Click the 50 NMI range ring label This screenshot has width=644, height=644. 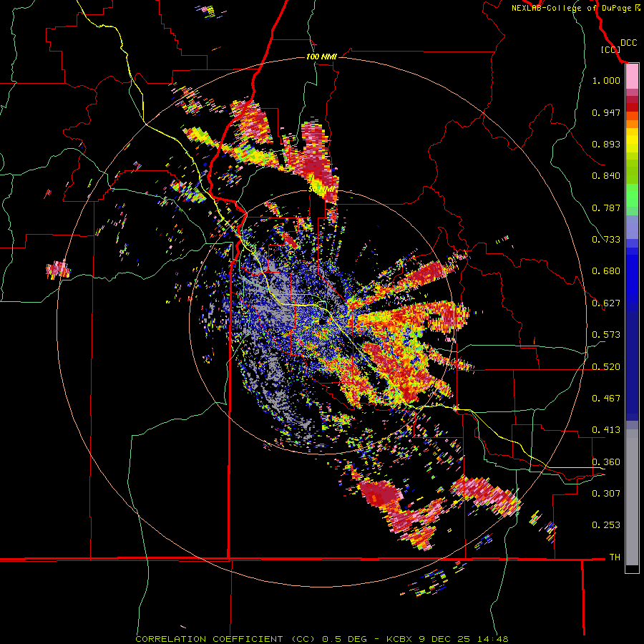click(321, 190)
